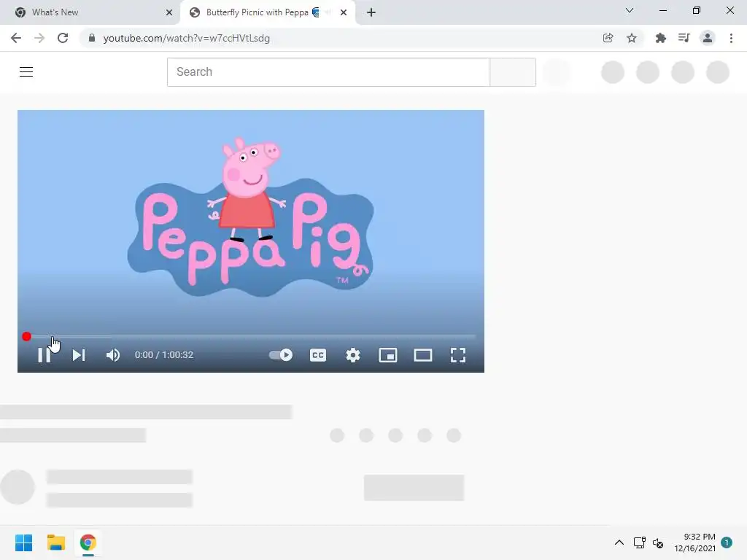Open Chrome's three-dot menu
The image size is (747, 560).
(x=731, y=38)
